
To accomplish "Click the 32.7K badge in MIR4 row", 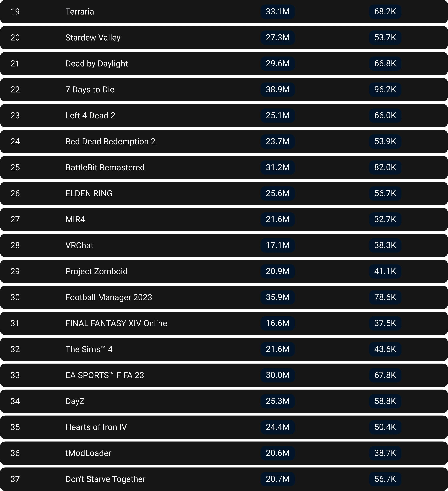I will pyautogui.click(x=385, y=220).
